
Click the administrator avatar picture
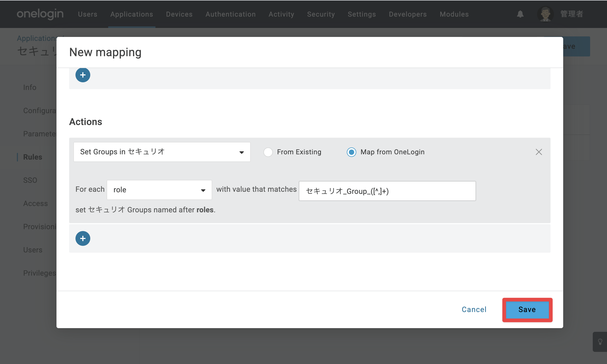(545, 14)
